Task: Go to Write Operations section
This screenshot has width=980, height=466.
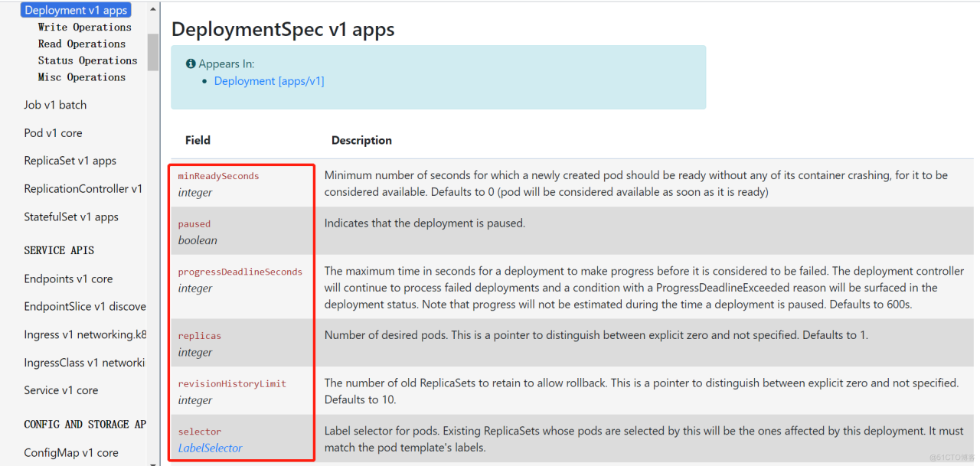Action: (85, 27)
